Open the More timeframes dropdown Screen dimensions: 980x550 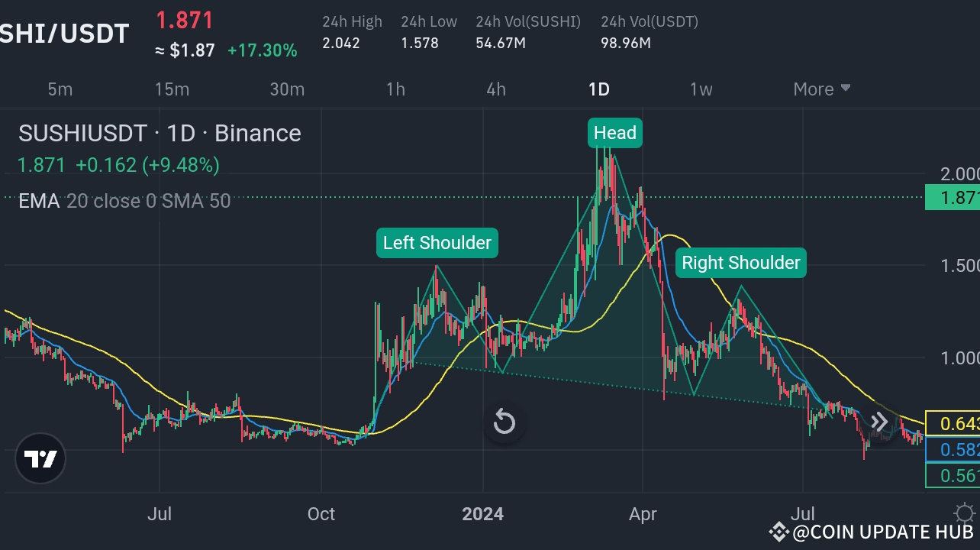point(822,89)
